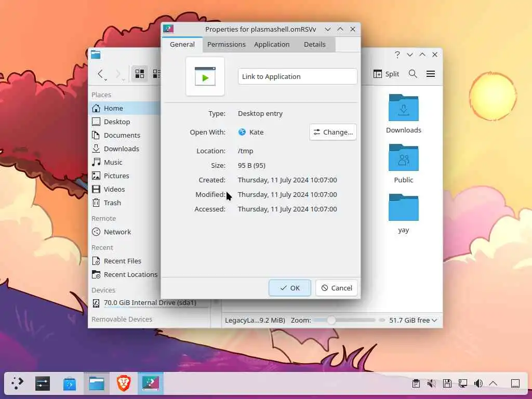Click the Dolphin window titlebar folder icon
Viewport: 532px width, 399px height.
[96, 55]
